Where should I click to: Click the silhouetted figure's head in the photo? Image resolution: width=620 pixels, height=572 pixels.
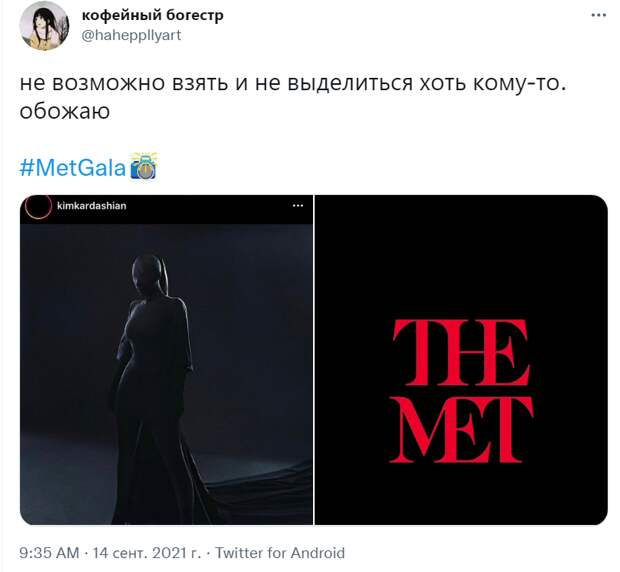pos(149,275)
